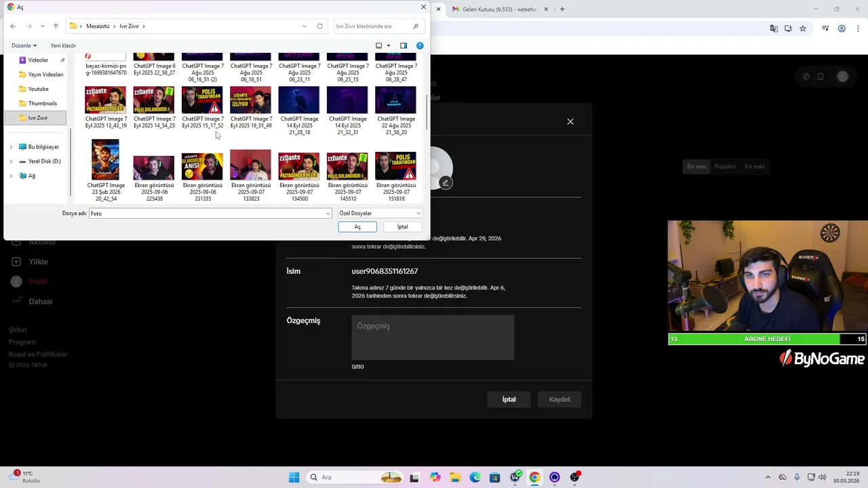Open OBS Studio from taskbar

[x=575, y=477]
